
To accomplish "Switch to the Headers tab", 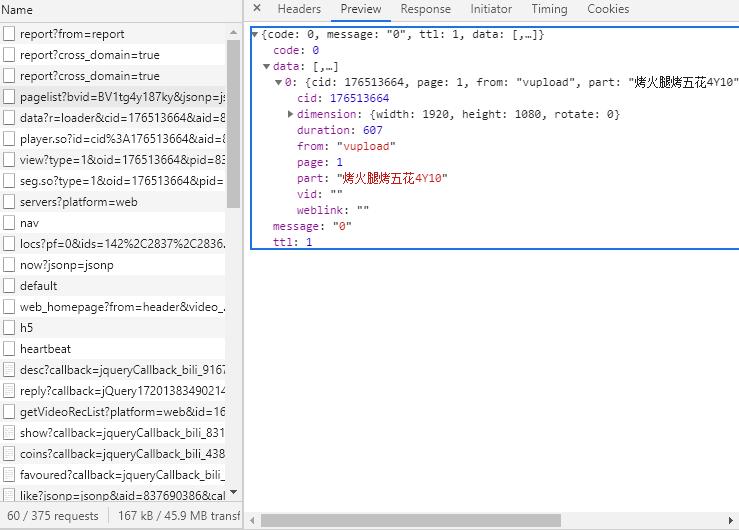I will [299, 9].
